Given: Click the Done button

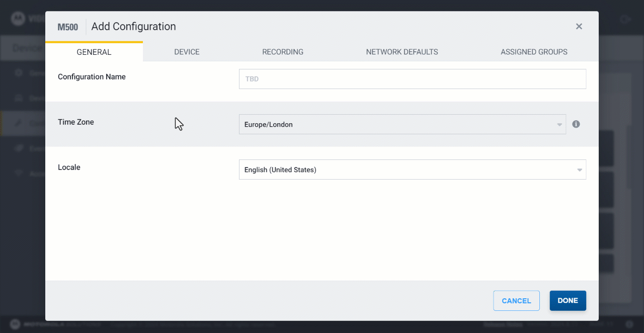Looking at the screenshot, I should pyautogui.click(x=568, y=300).
